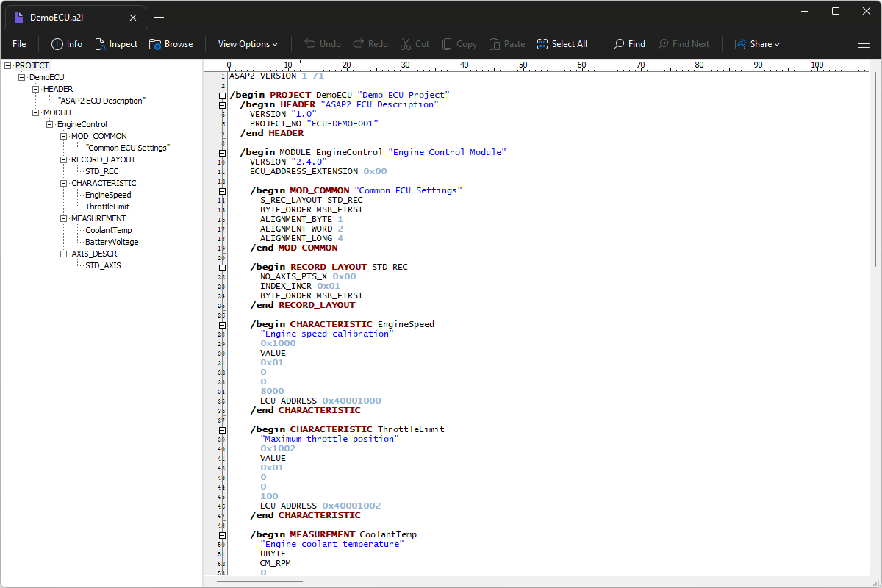Screen dimensions: 882x588
Task: Select CoolantTemp in the tree
Action: [x=109, y=230]
